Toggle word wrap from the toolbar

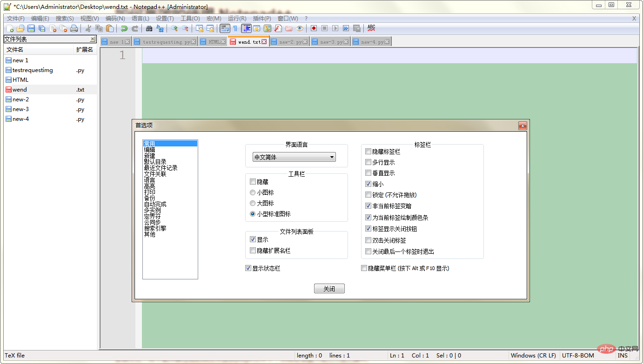tap(226, 28)
